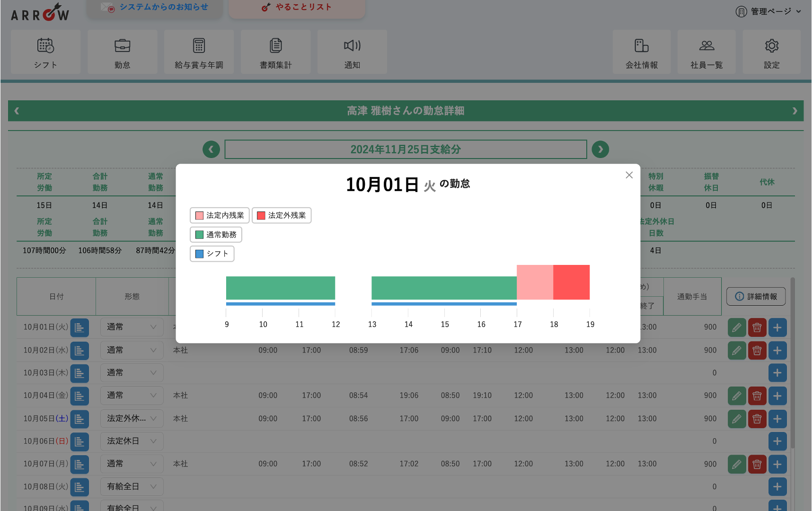Viewport: 812px width, 511px height.
Task: Open the 会社情報 page
Action: pyautogui.click(x=642, y=52)
